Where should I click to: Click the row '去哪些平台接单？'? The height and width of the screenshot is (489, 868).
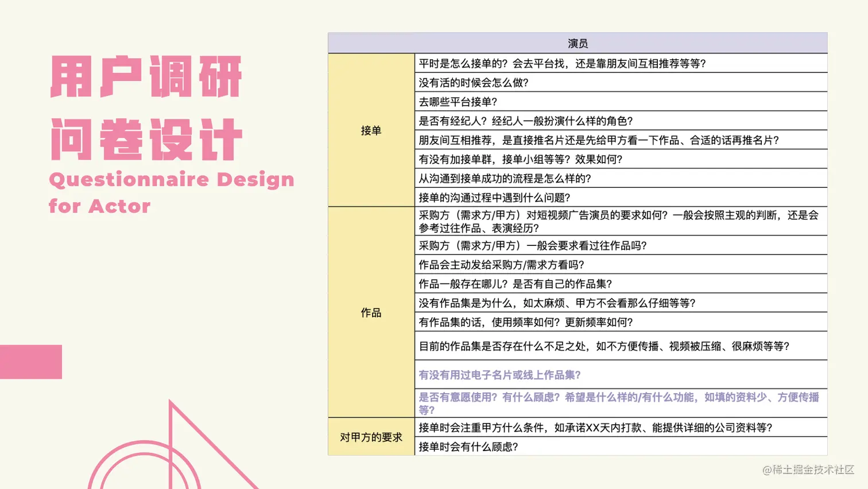[621, 102]
